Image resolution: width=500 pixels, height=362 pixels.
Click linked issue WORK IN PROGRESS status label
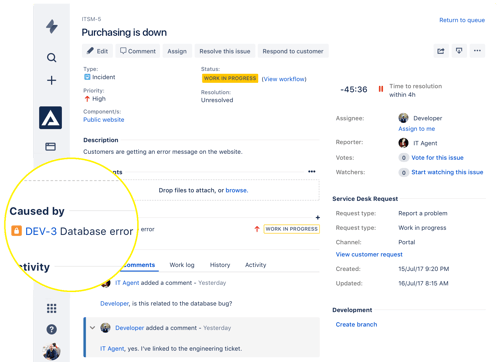[x=292, y=229]
